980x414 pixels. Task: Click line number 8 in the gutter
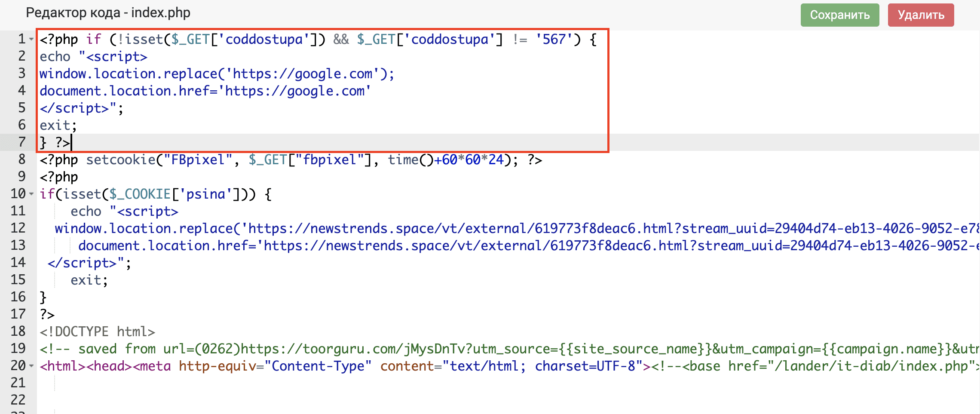(x=21, y=159)
